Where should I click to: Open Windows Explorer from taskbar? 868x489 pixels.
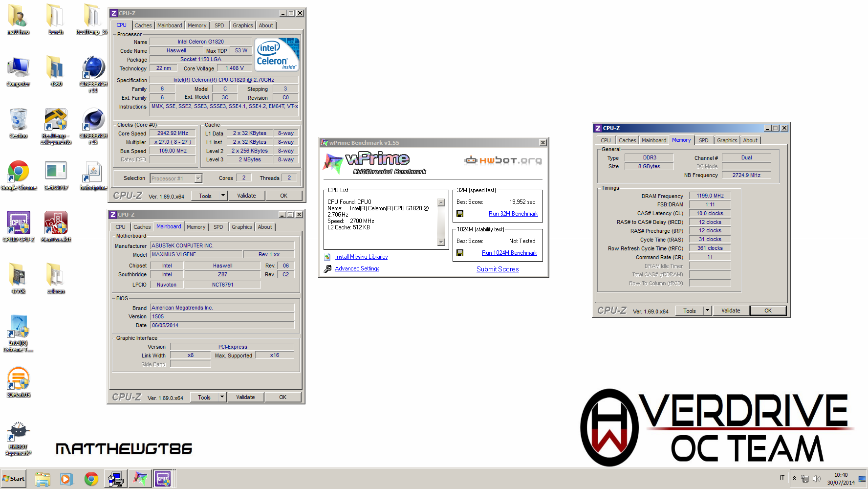coord(43,479)
